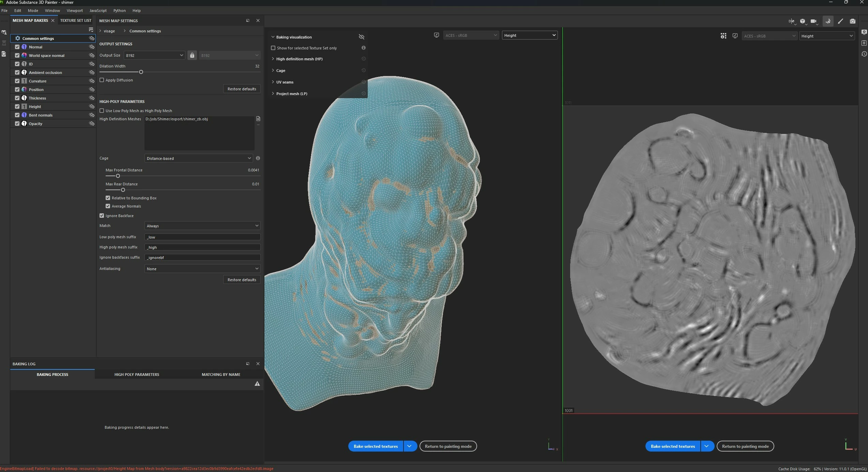
Task: Click the video camera view options icon
Action: (813, 21)
